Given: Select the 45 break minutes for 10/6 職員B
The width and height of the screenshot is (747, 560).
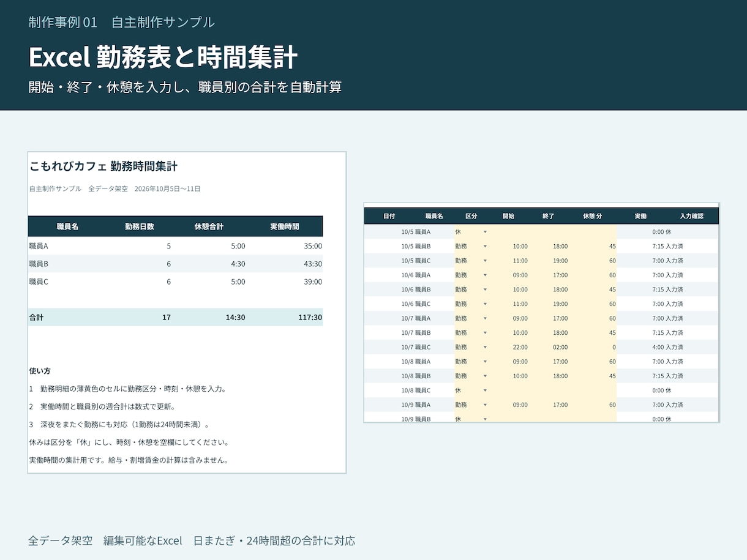Looking at the screenshot, I should pos(612,289).
